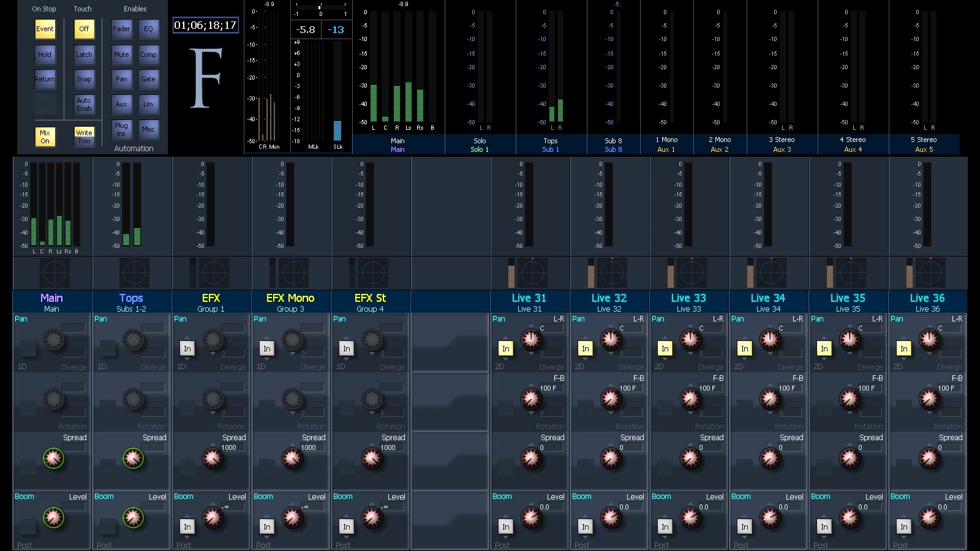Click the -13 level readout
Screen dimensions: 980x551
point(336,29)
